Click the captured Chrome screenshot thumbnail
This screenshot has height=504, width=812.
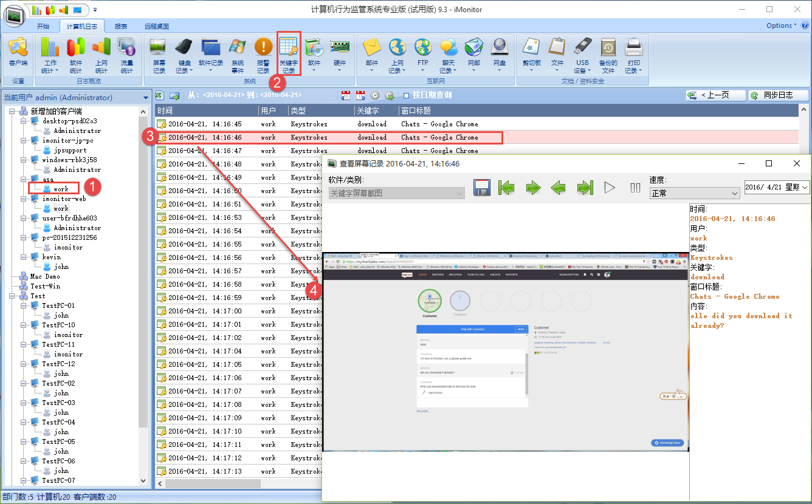click(x=506, y=352)
